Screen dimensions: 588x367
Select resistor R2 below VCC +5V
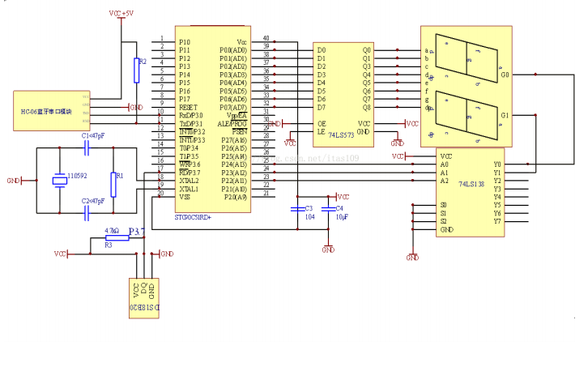coord(135,70)
